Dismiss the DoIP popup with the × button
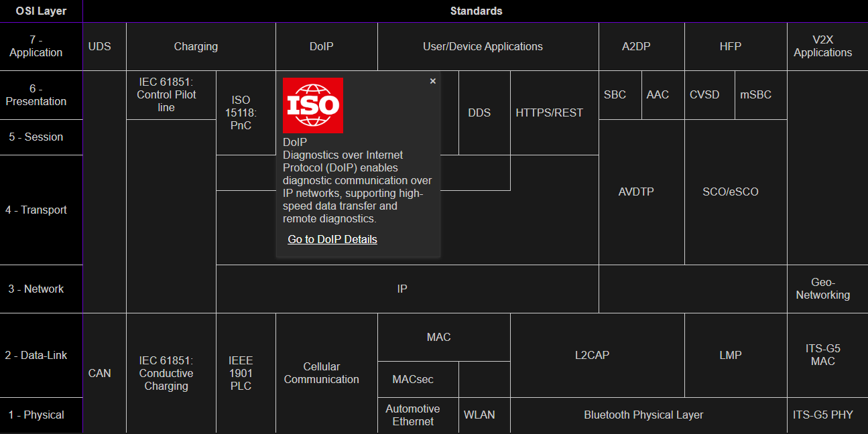 coord(432,80)
